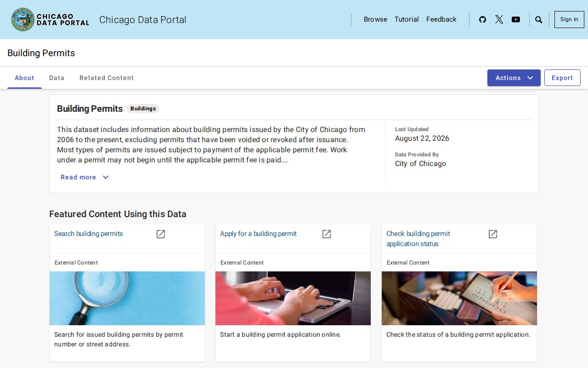Switch to the Data tab
The width and height of the screenshot is (588, 368).
(x=57, y=78)
